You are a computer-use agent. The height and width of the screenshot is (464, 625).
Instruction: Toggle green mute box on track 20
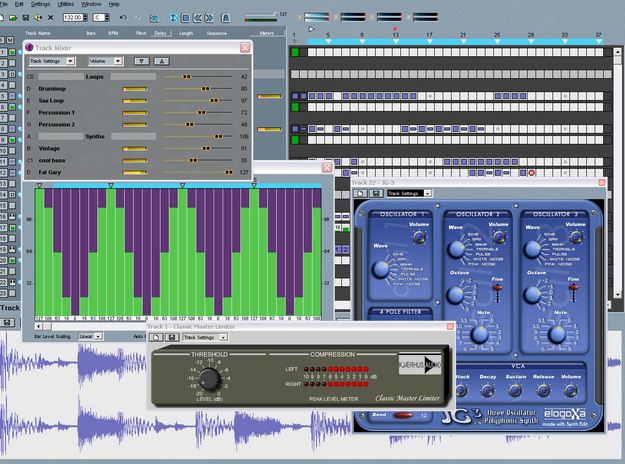click(12, 260)
